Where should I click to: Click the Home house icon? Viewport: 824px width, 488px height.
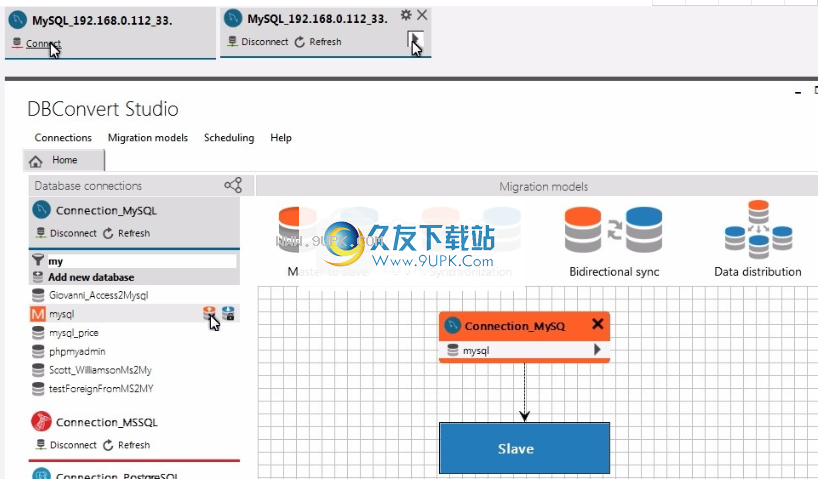pos(36,161)
